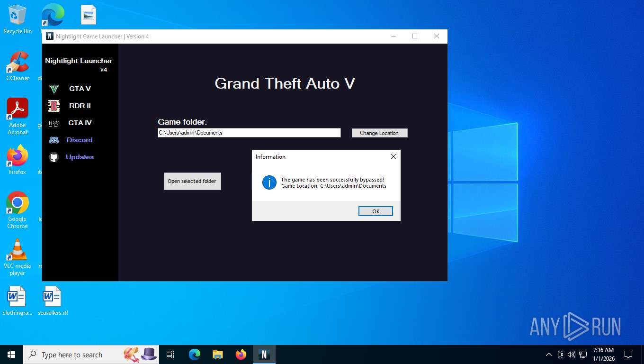Image resolution: width=644 pixels, height=364 pixels.
Task: Select the GTA IV menu label
Action: [80, 123]
